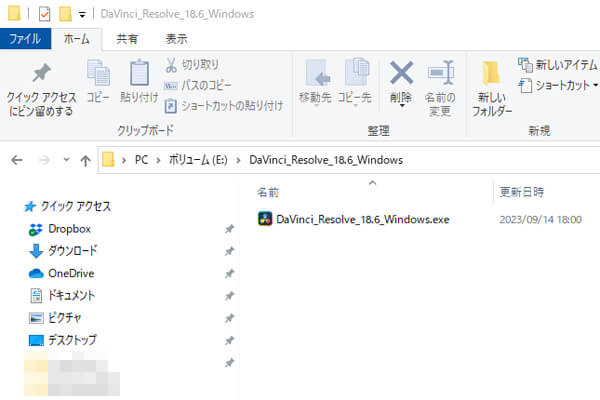Image resolution: width=600 pixels, height=400 pixels.
Task: Open recent locations dropdown chevron
Action: coord(66,159)
